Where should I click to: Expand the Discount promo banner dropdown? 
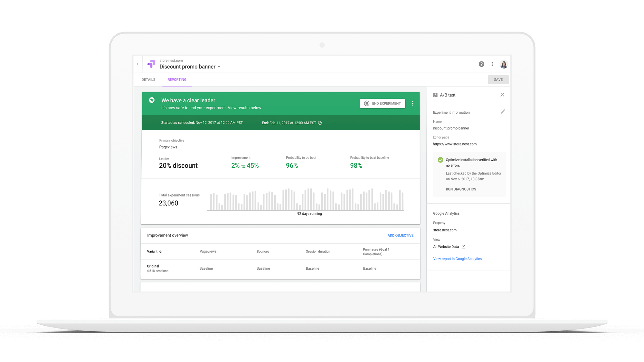point(219,67)
